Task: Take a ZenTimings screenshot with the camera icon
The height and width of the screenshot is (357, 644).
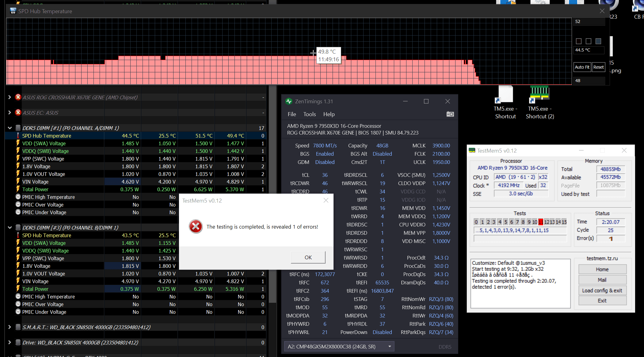Action: [450, 114]
